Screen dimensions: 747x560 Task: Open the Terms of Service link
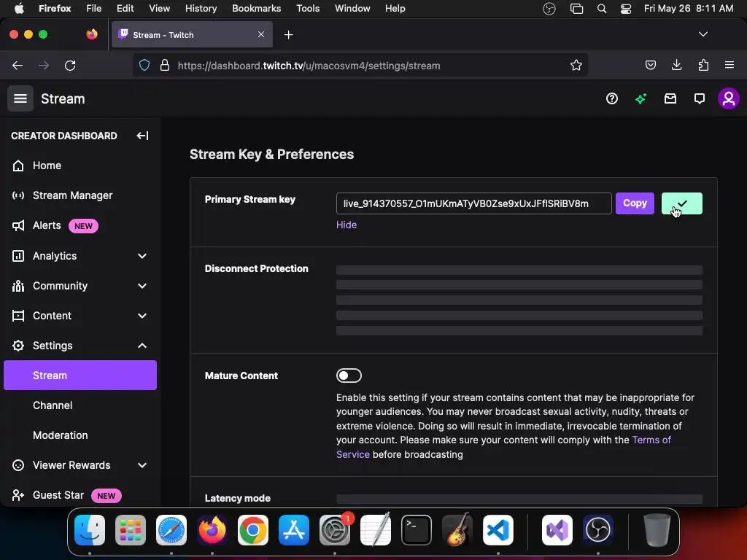651,440
